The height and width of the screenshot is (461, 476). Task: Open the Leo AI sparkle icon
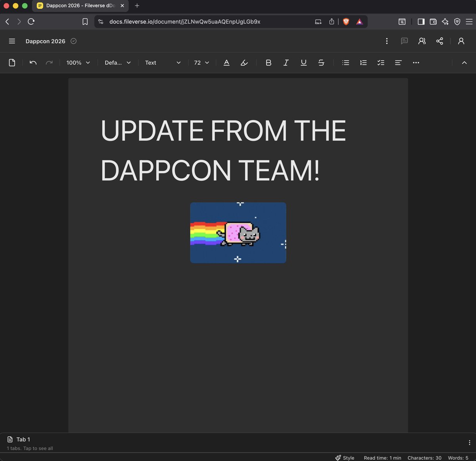coord(445,21)
